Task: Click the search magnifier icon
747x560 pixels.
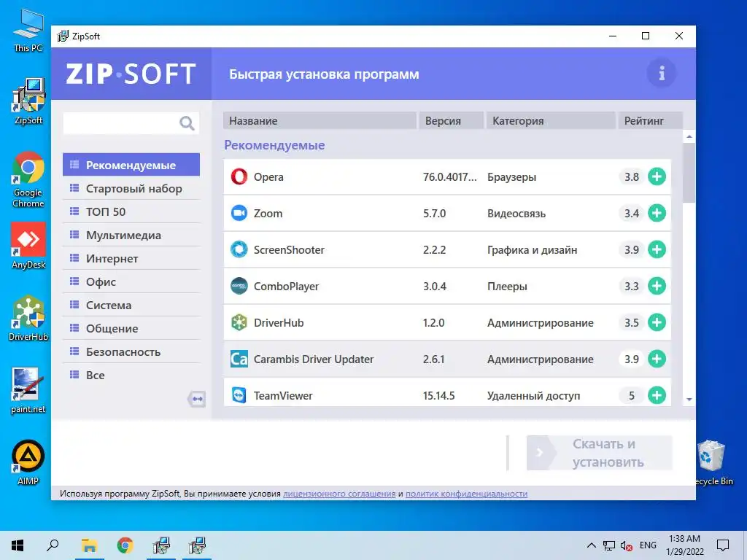Action: [187, 123]
